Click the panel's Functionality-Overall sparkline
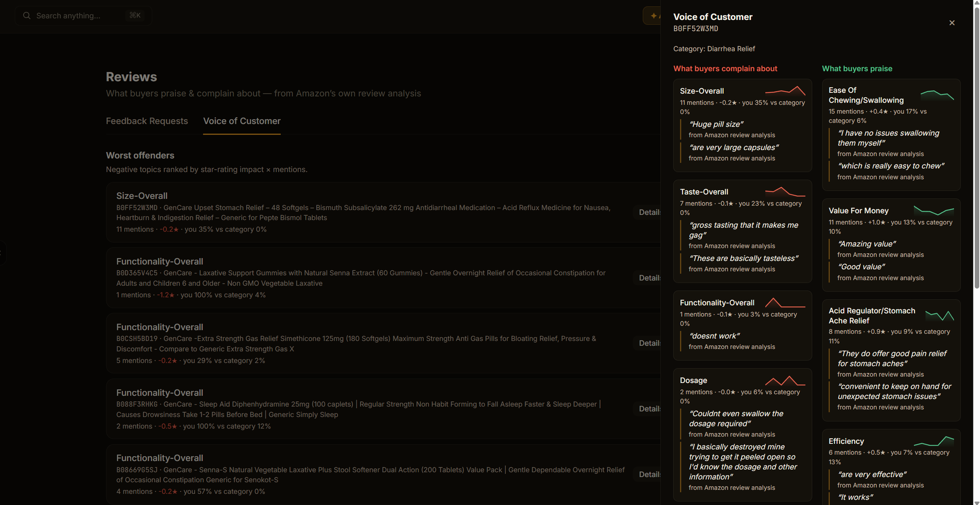 coord(785,302)
